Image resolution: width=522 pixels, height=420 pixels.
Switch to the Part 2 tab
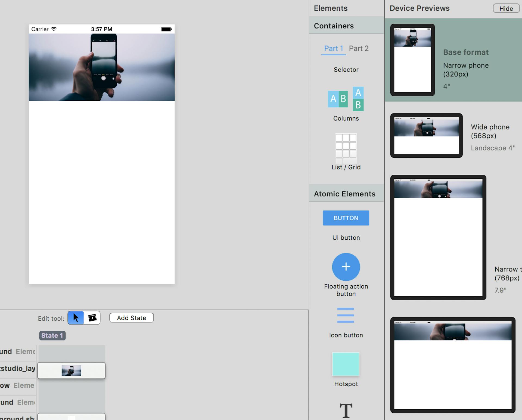click(x=359, y=48)
